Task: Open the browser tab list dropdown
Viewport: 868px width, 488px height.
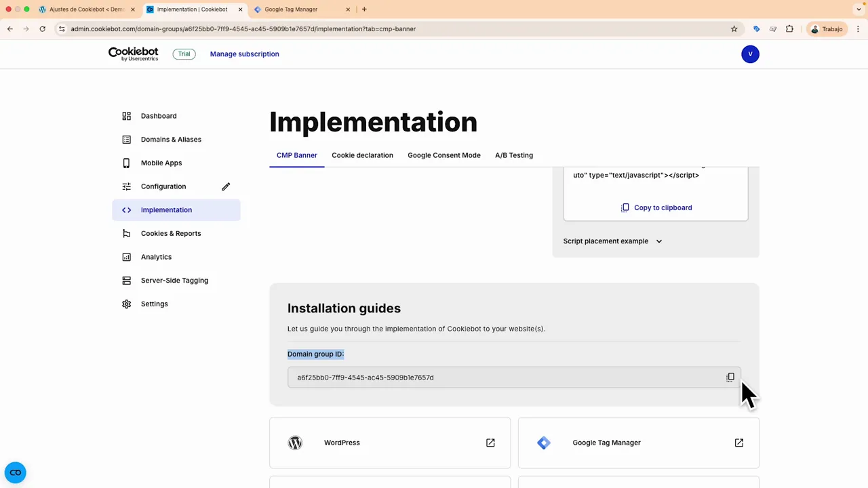Action: (859, 9)
